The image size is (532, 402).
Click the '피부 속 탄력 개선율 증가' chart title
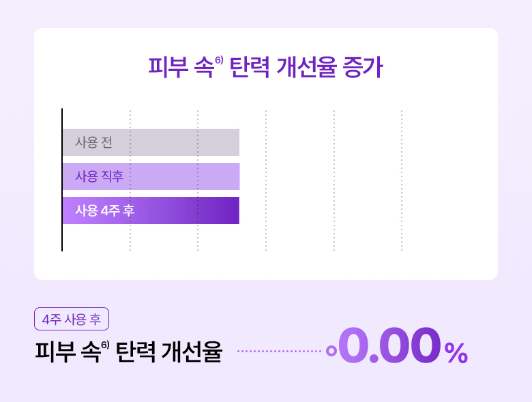(266, 67)
